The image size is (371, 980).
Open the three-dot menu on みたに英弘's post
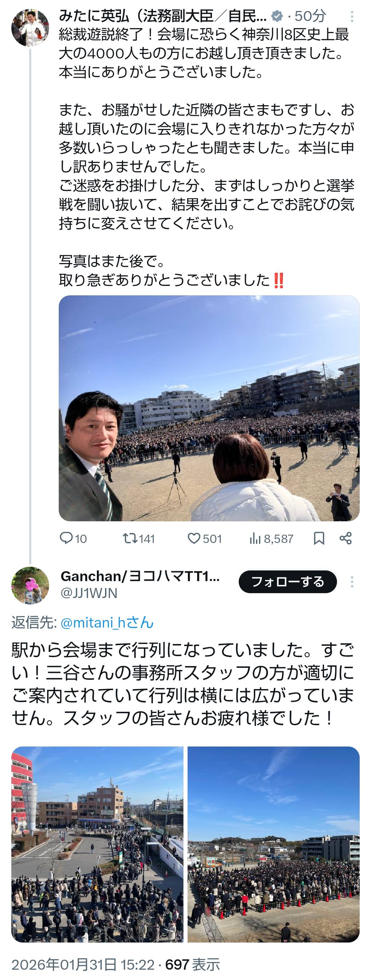[352, 17]
